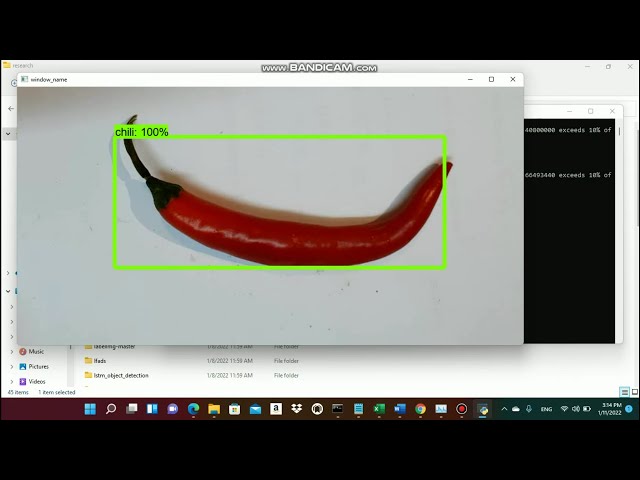640x480 pixels.
Task: Click the microphone tray icon
Action: click(529, 409)
